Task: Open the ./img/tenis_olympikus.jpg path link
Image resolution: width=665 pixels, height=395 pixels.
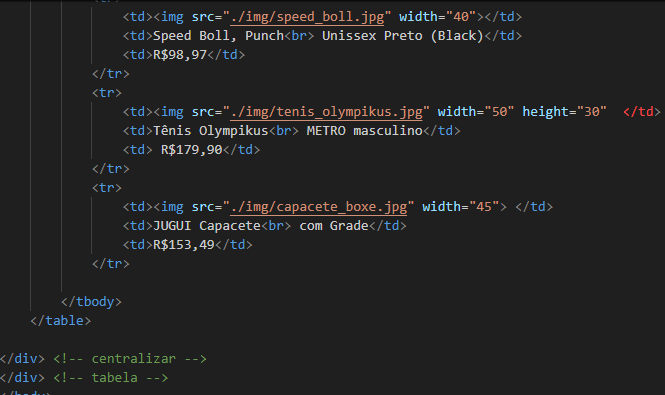Action: point(327,112)
